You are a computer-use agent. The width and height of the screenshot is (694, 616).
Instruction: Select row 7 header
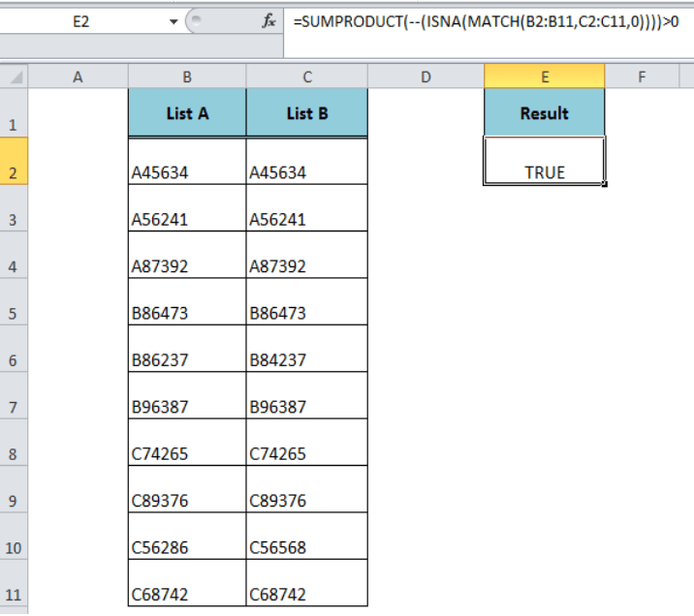click(14, 395)
